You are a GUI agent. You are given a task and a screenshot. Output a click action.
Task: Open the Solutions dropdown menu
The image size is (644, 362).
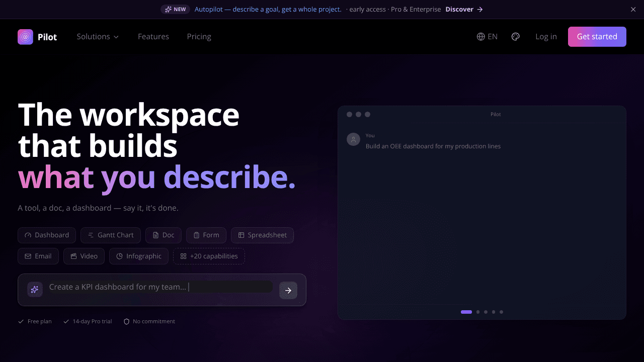tap(98, 37)
